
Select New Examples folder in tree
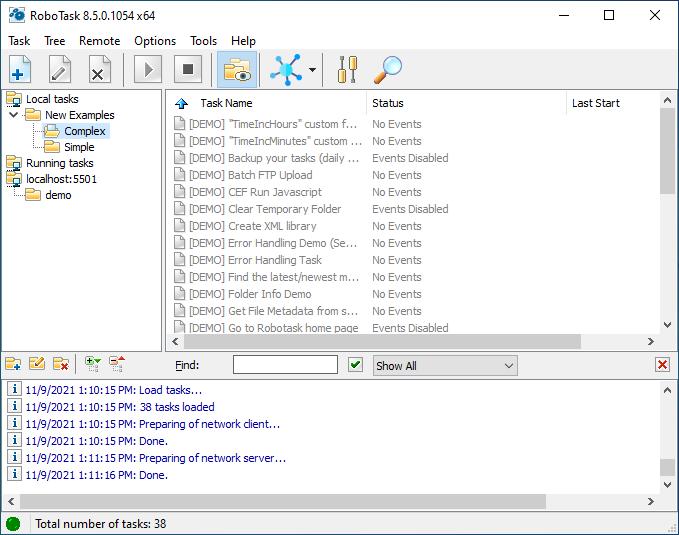pos(80,115)
